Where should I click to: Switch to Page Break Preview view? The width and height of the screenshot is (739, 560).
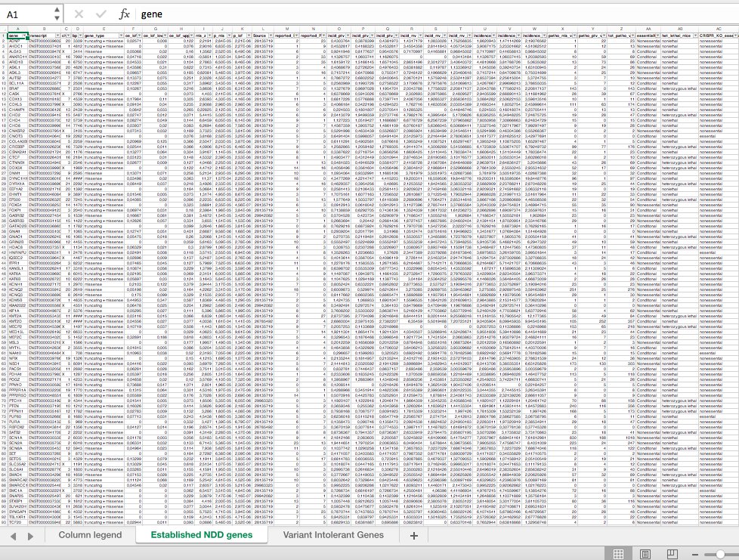pos(672,554)
